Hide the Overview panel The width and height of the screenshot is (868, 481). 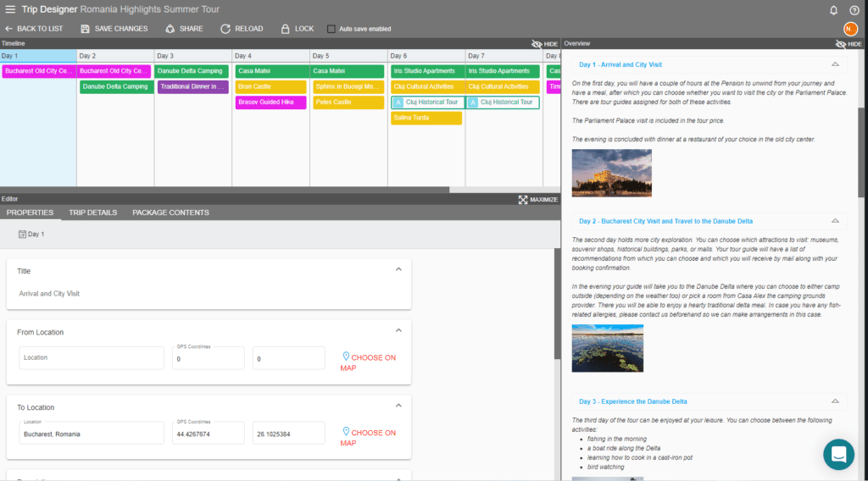coord(849,44)
